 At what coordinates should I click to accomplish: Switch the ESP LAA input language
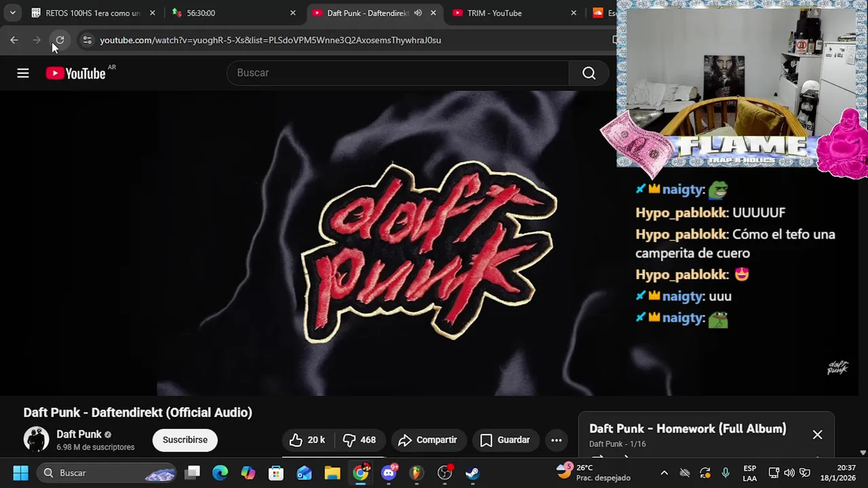coord(750,473)
